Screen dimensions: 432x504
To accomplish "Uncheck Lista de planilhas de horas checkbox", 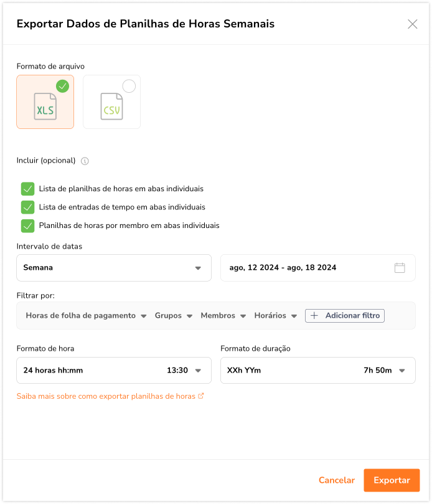I will [27, 189].
